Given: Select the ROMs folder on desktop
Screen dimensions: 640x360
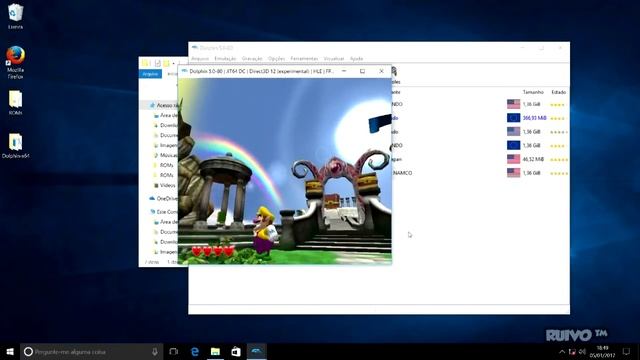Looking at the screenshot, I should (x=15, y=102).
